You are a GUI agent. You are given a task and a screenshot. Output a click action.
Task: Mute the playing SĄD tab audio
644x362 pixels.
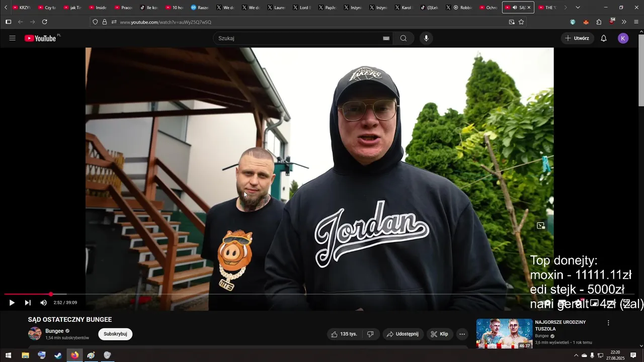pos(515,8)
